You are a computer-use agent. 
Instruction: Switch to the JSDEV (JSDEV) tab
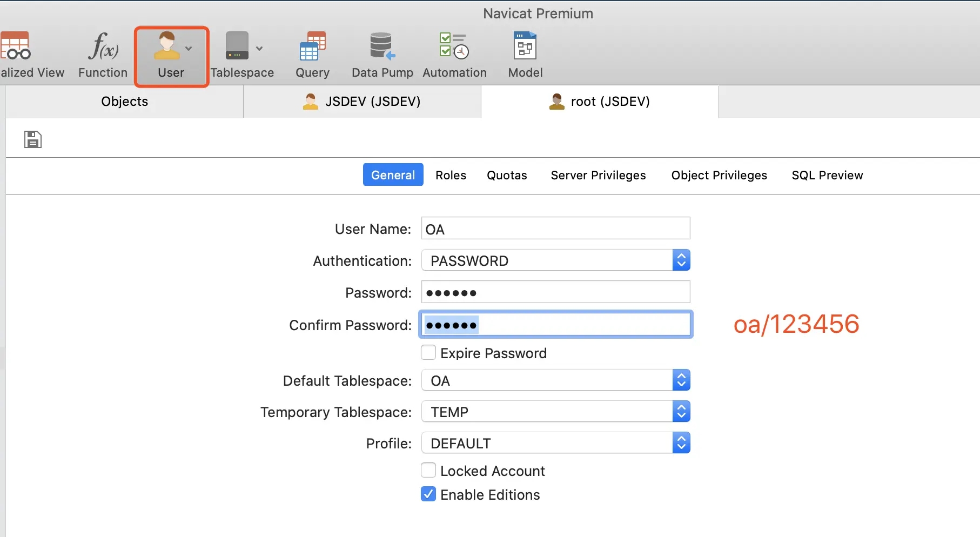[362, 102]
